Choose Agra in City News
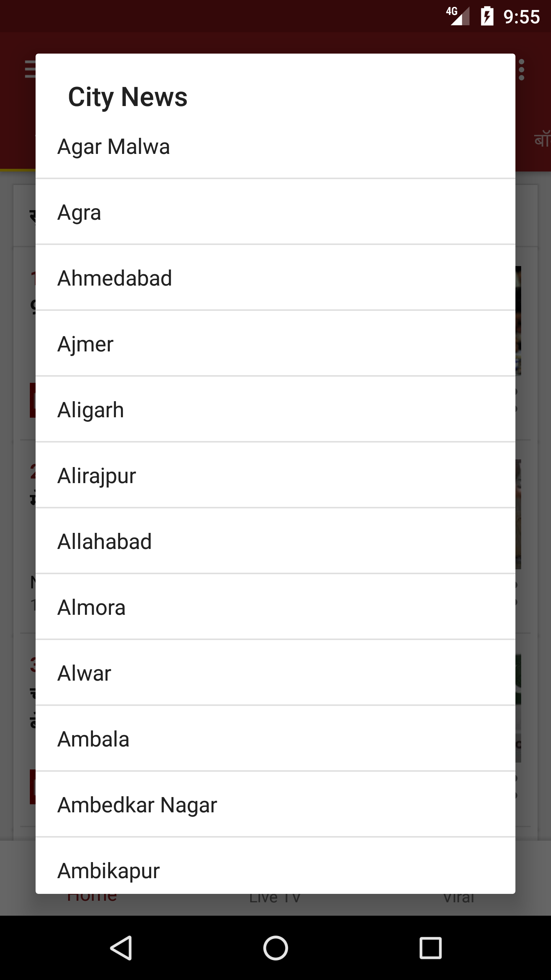 (x=275, y=212)
